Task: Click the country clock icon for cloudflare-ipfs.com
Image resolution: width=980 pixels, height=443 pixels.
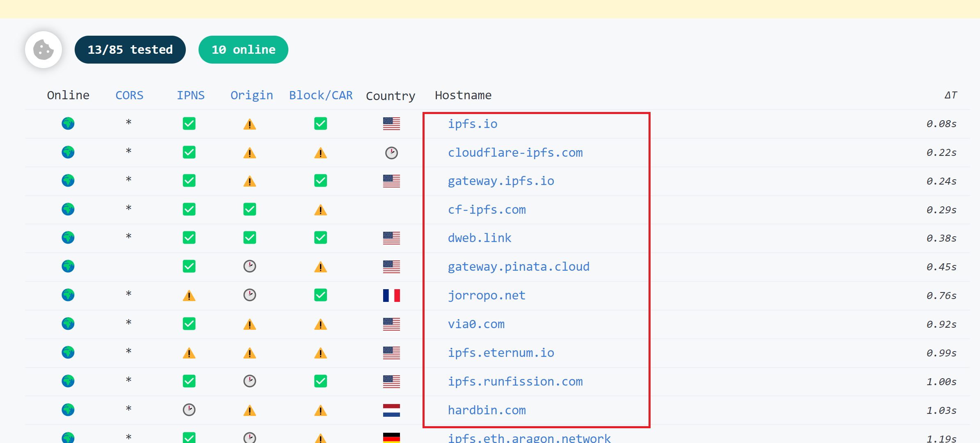Action: [x=391, y=153]
